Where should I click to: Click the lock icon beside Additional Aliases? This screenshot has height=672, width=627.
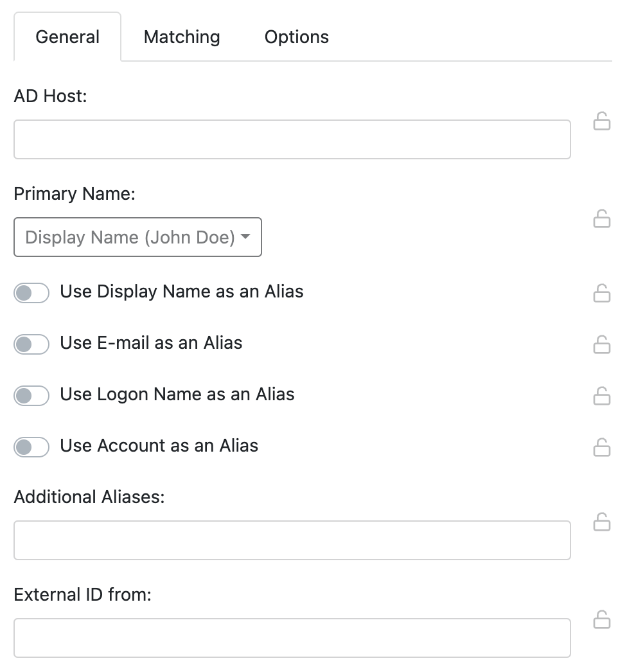click(x=602, y=522)
